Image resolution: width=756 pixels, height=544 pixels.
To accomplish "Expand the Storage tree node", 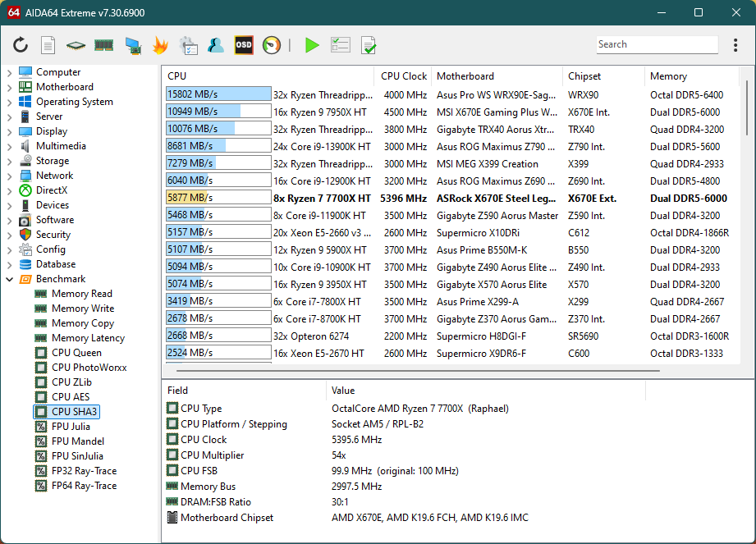I will point(10,162).
